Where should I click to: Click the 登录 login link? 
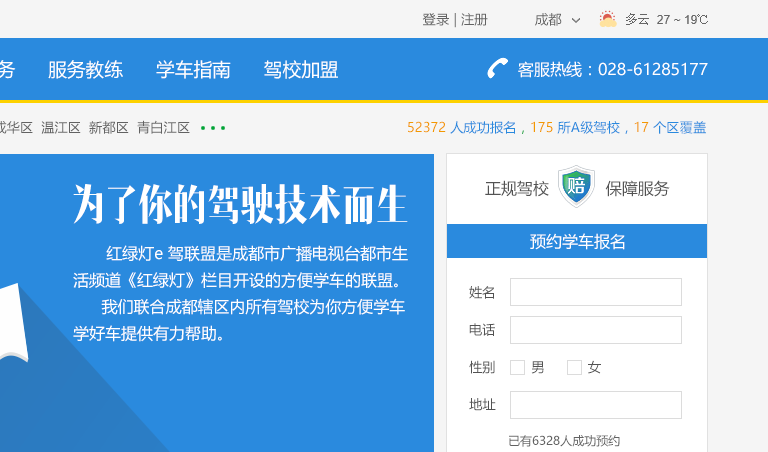pos(435,20)
